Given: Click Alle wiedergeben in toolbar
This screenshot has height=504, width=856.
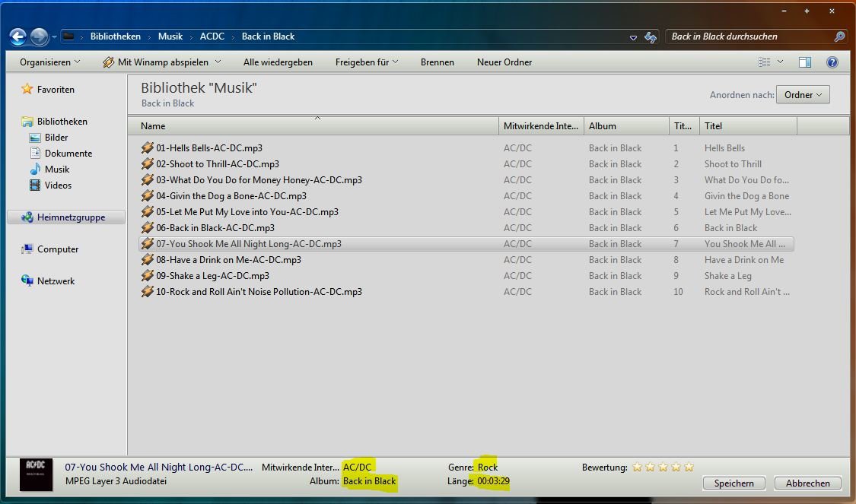Looking at the screenshot, I should [278, 62].
